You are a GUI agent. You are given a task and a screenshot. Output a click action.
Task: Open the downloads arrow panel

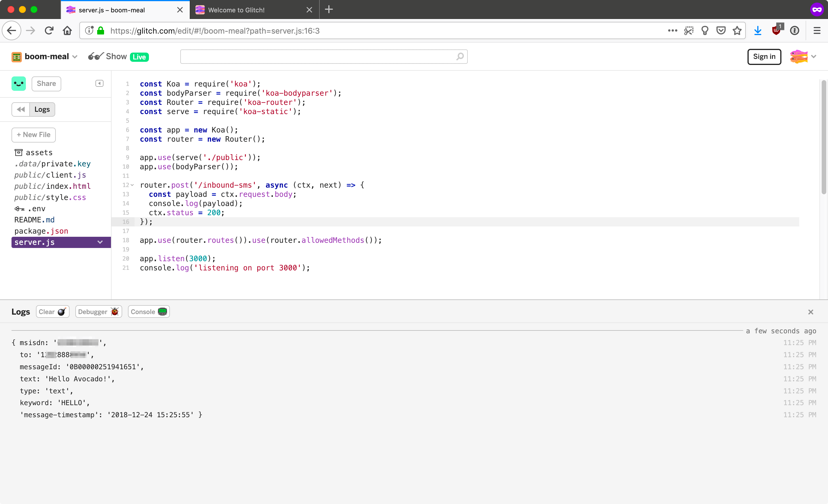758,30
